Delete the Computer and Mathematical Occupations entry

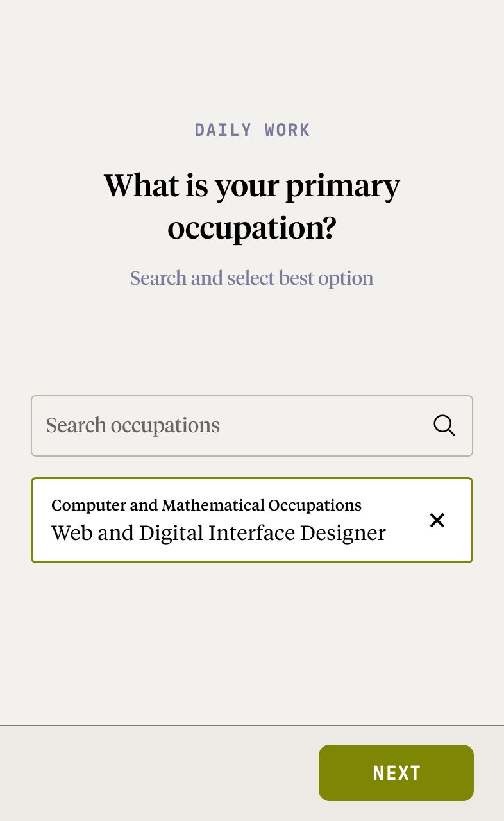[437, 520]
